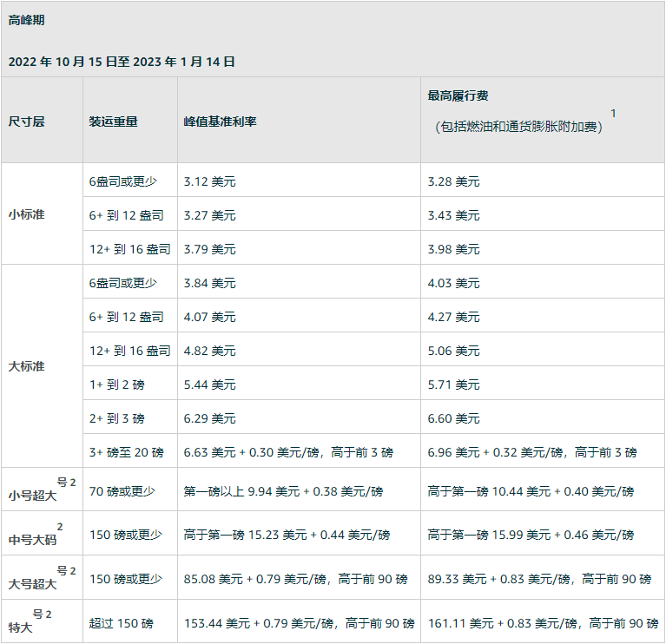The height and width of the screenshot is (644, 666).
Task: Select the 峰值基准利率 column header
Action: pos(220,122)
